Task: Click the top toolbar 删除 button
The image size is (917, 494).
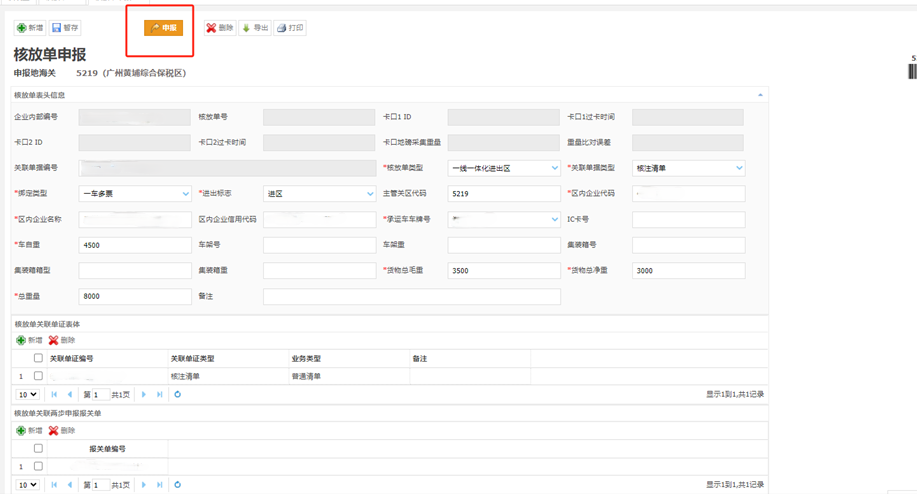Action: tap(220, 27)
